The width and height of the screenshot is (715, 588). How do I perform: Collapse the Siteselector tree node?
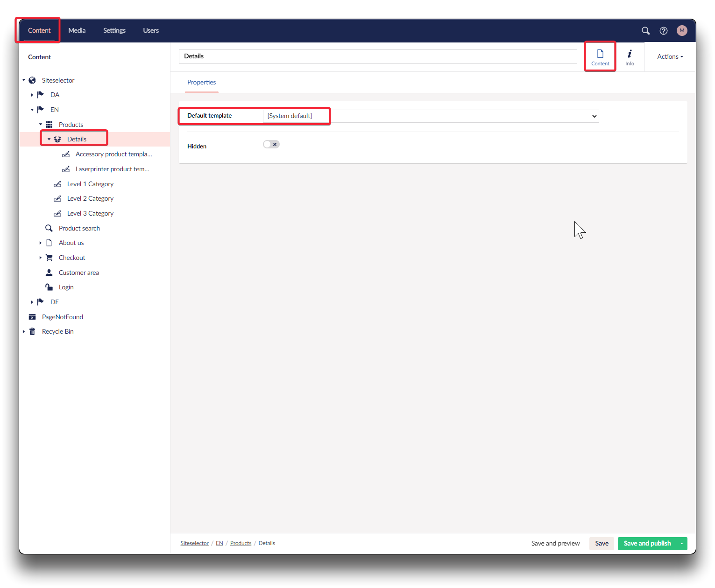[x=24, y=80]
